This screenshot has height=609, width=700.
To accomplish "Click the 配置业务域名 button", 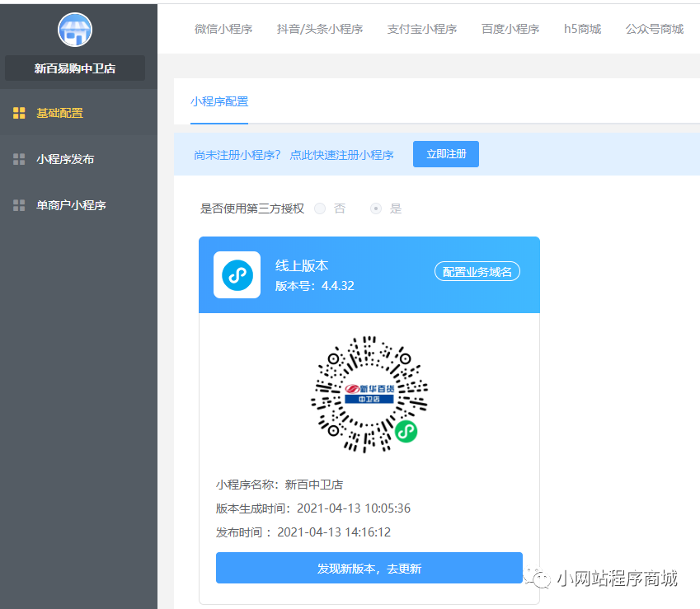I will [477, 271].
